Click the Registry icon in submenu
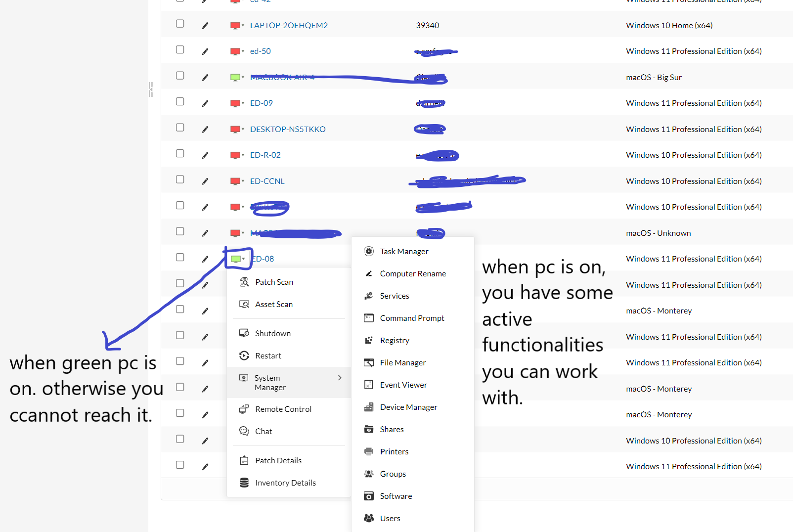 pyautogui.click(x=369, y=340)
